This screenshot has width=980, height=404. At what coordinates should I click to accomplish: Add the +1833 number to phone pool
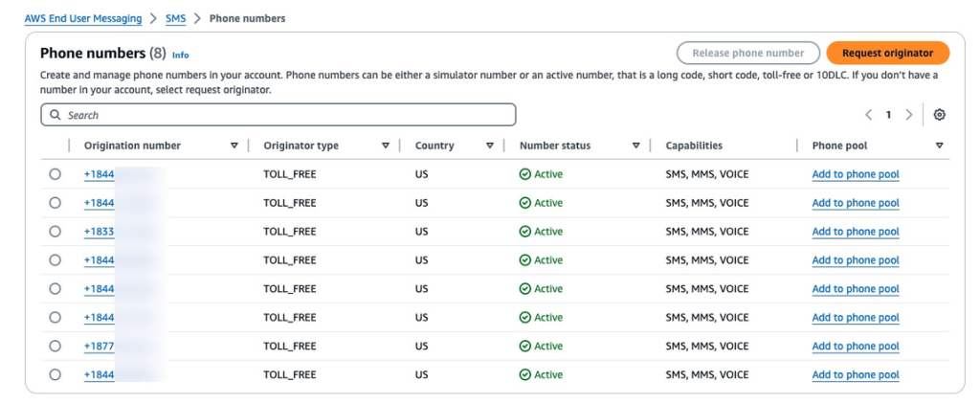tap(856, 232)
